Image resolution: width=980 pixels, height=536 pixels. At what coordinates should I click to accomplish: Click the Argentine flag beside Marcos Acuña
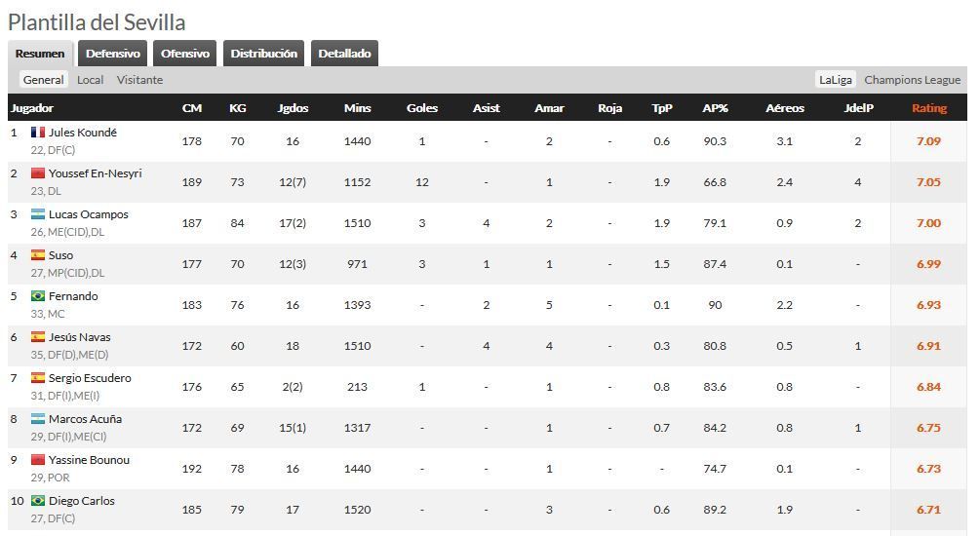(38, 419)
